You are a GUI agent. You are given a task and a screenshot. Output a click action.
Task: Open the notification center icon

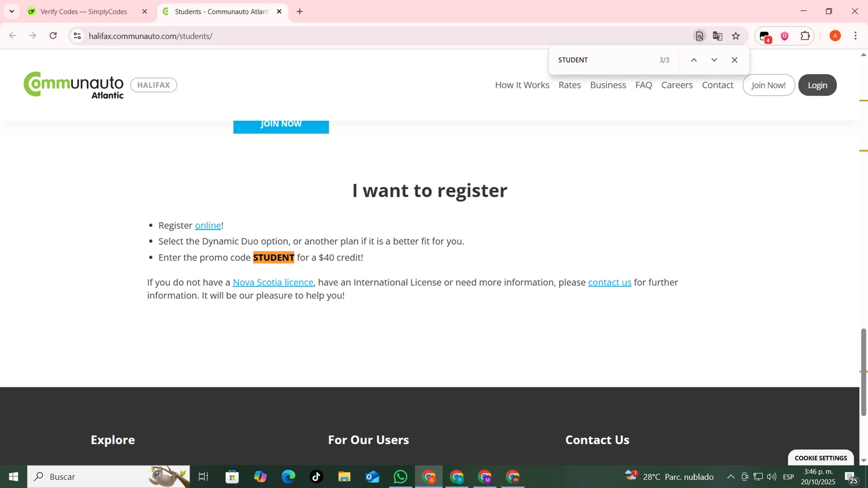pyautogui.click(x=852, y=478)
